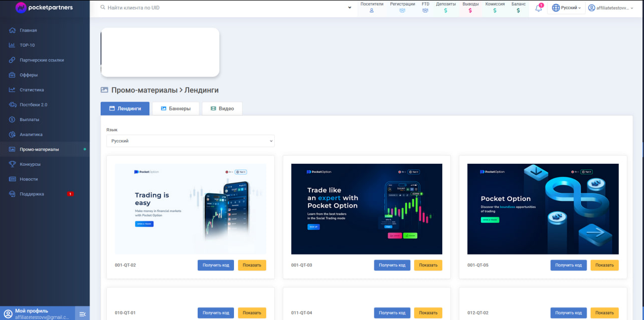Click Получить код for 010-QT-01
644x320 pixels.
point(216,313)
